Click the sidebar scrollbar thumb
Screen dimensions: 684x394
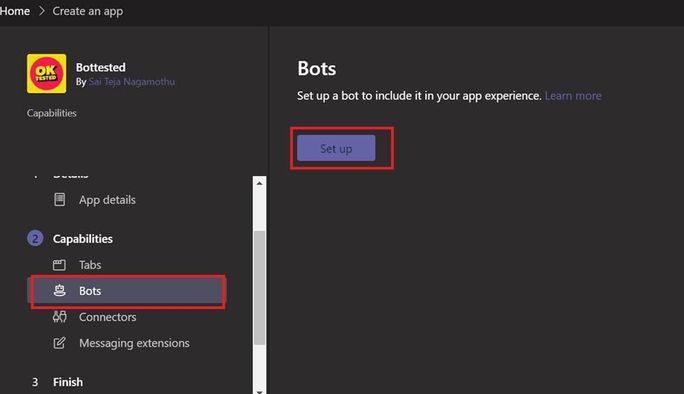260,288
